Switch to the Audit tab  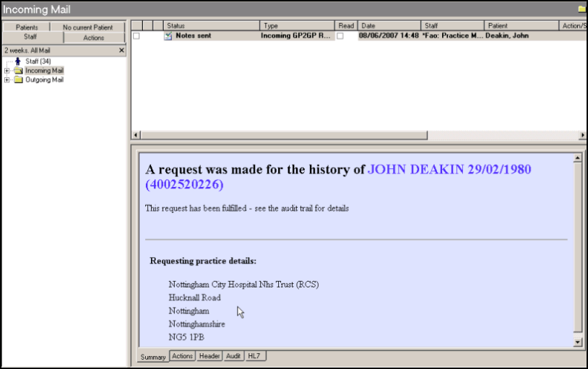(233, 356)
